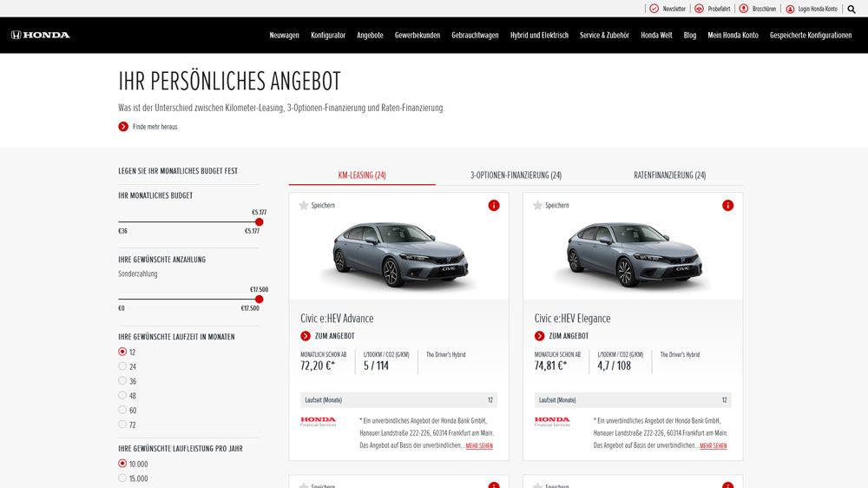Open the Gewerbekunden menu
Viewport: 868px width, 488px height.
coord(418,36)
